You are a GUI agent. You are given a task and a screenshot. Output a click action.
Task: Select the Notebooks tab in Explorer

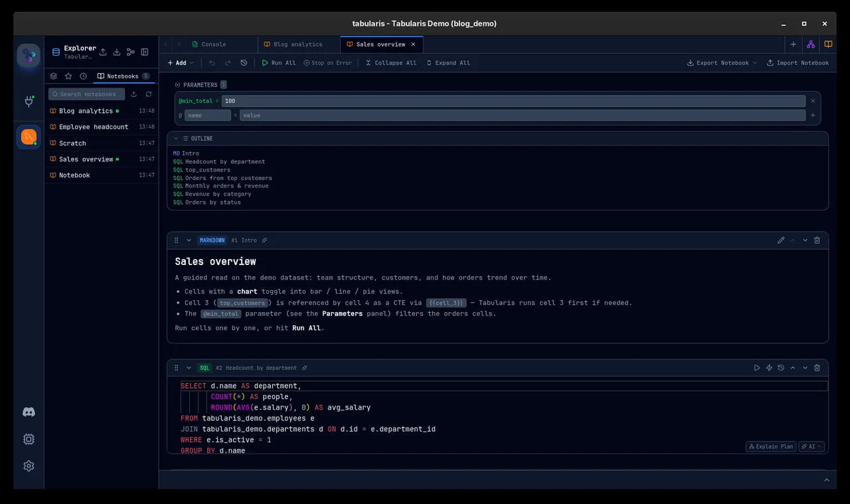click(124, 76)
